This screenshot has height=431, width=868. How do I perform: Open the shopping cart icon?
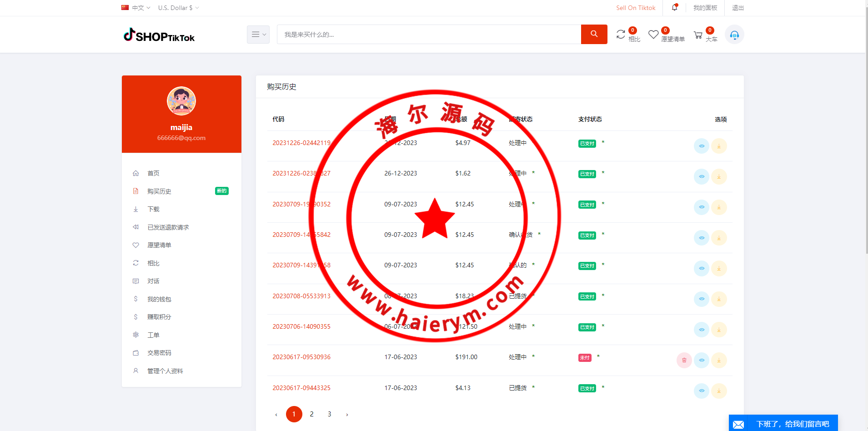(698, 35)
